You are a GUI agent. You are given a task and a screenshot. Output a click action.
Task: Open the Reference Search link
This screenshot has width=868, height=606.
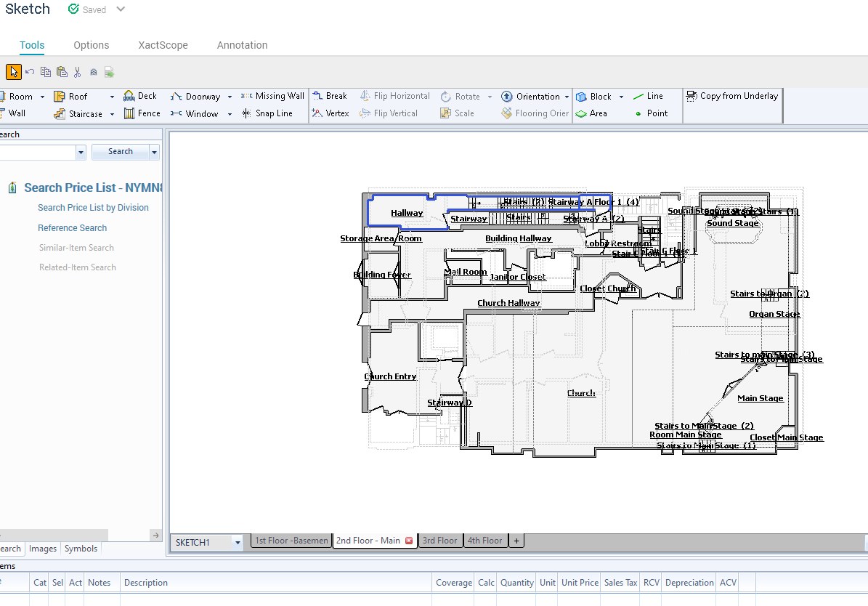click(x=72, y=228)
